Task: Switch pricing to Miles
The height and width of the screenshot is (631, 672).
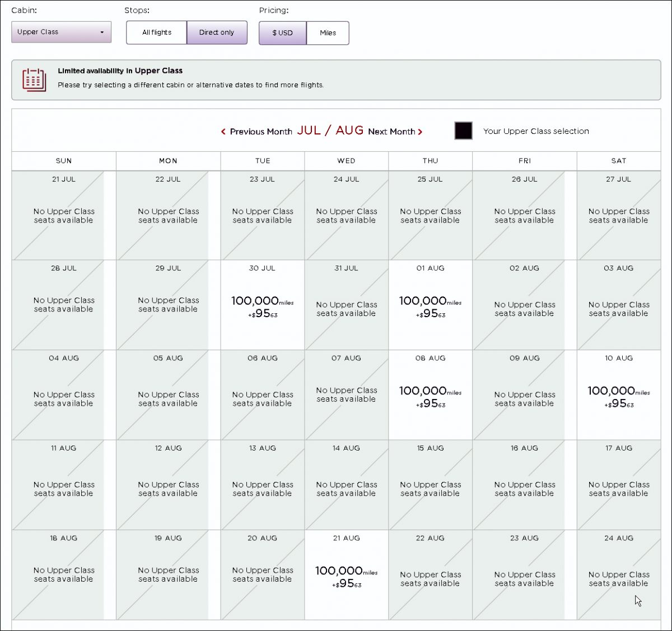Action: click(x=328, y=33)
